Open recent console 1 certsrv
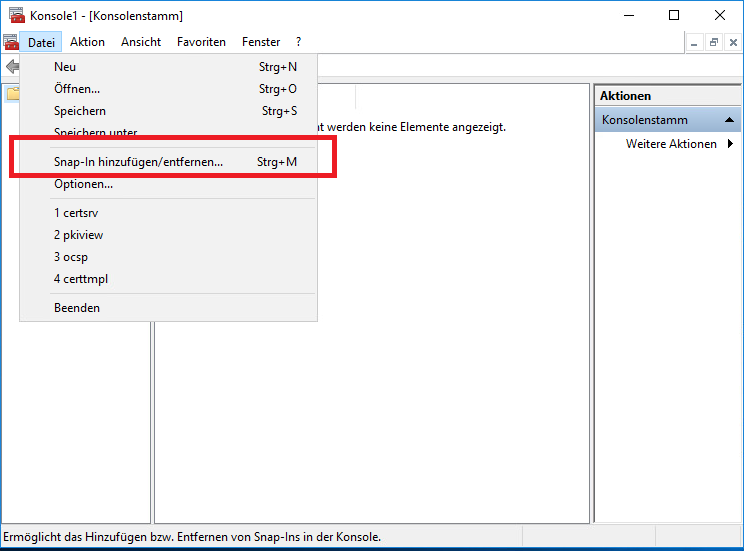The image size is (744, 551). 76,213
